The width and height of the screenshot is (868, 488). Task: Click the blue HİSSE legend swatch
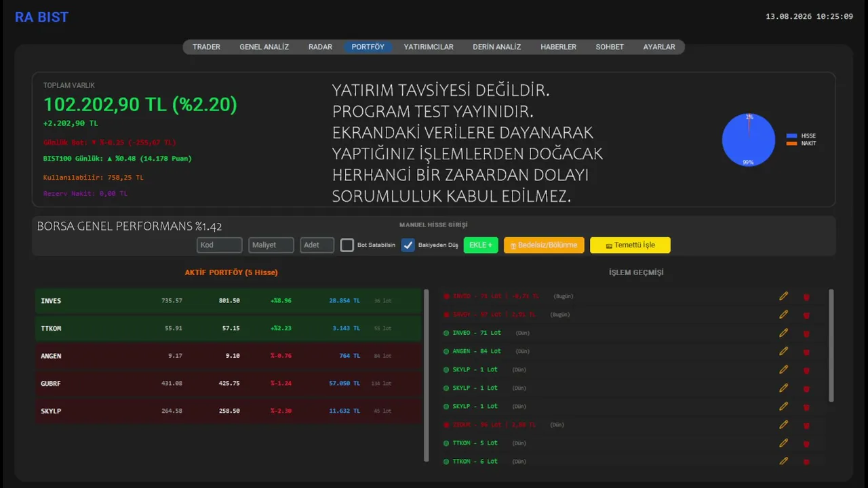pyautogui.click(x=791, y=136)
